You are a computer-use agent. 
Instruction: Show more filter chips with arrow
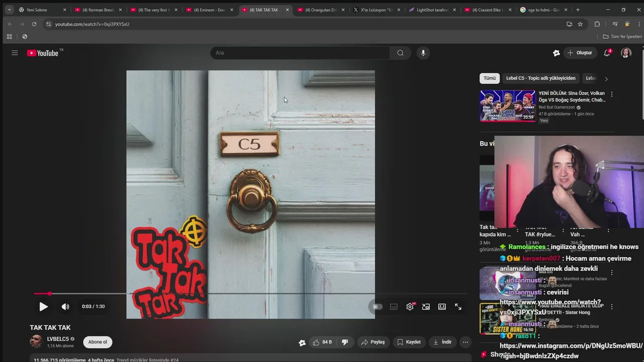point(606,79)
